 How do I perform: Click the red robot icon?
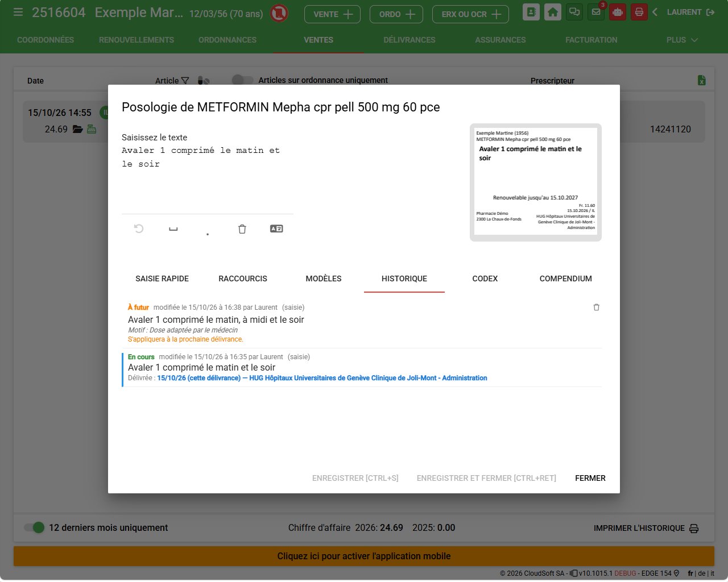pos(618,12)
